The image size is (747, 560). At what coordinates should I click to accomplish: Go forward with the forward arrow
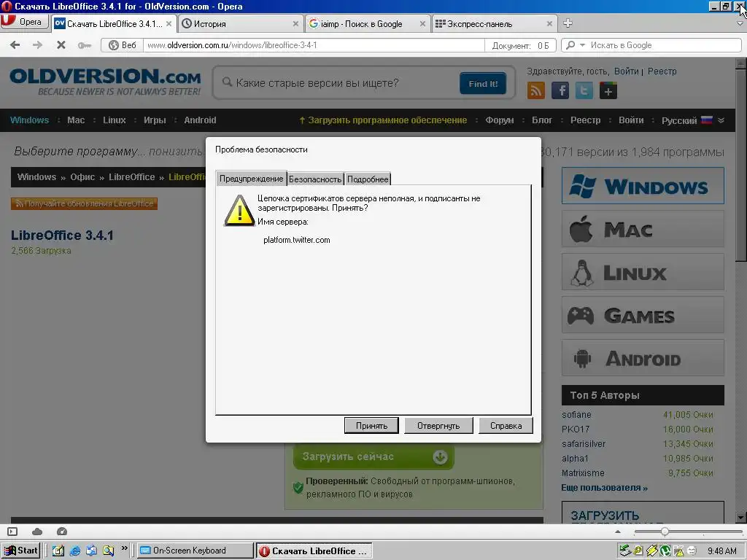pos(38,45)
